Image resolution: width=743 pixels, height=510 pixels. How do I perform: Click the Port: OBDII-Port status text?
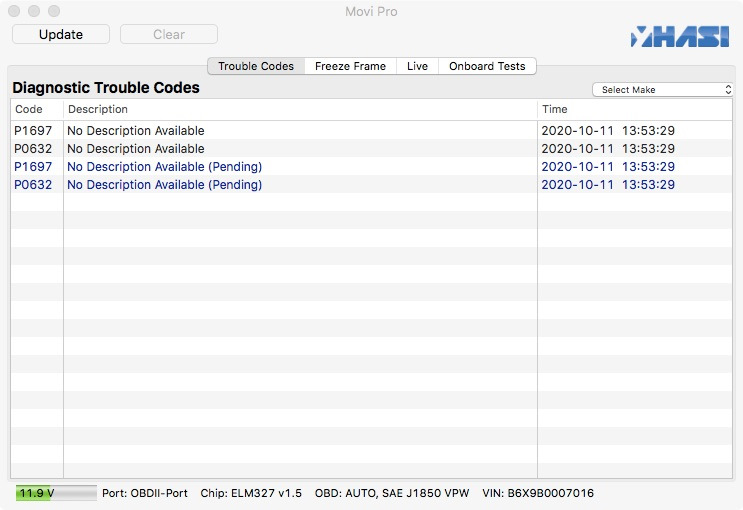tap(145, 493)
